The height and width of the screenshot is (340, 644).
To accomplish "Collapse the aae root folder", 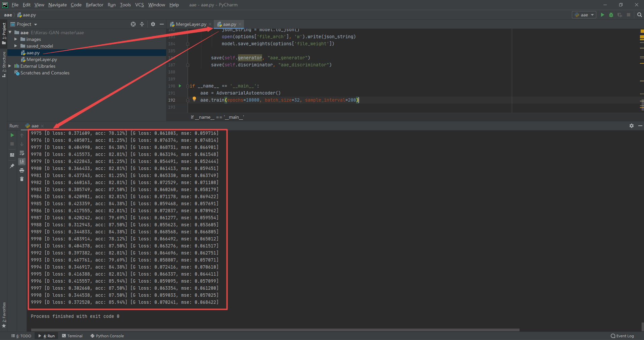I will [10, 33].
